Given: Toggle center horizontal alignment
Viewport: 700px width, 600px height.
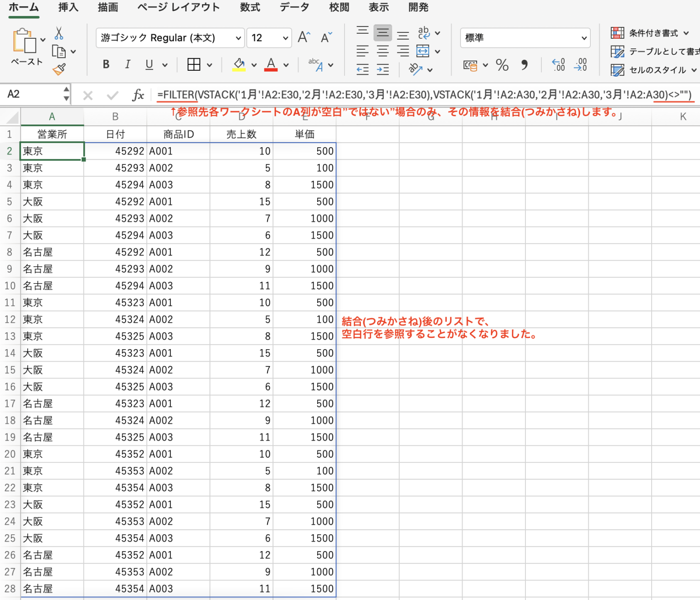Looking at the screenshot, I should [x=383, y=51].
